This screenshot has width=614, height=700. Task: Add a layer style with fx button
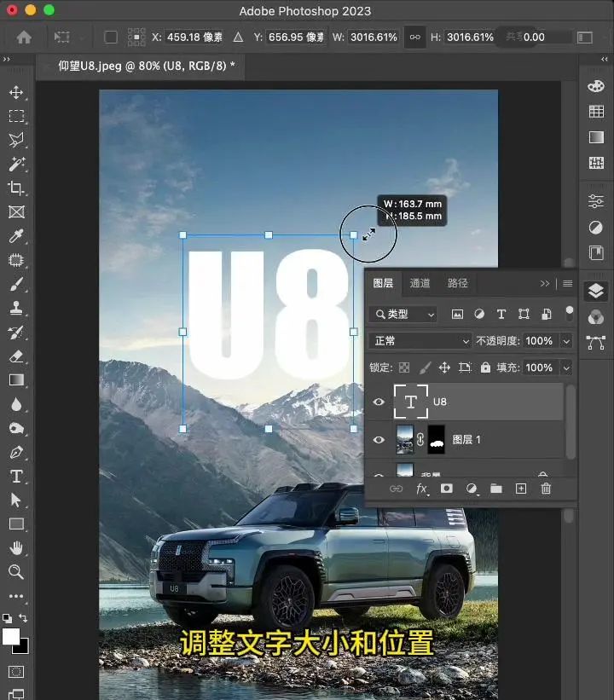tap(421, 489)
